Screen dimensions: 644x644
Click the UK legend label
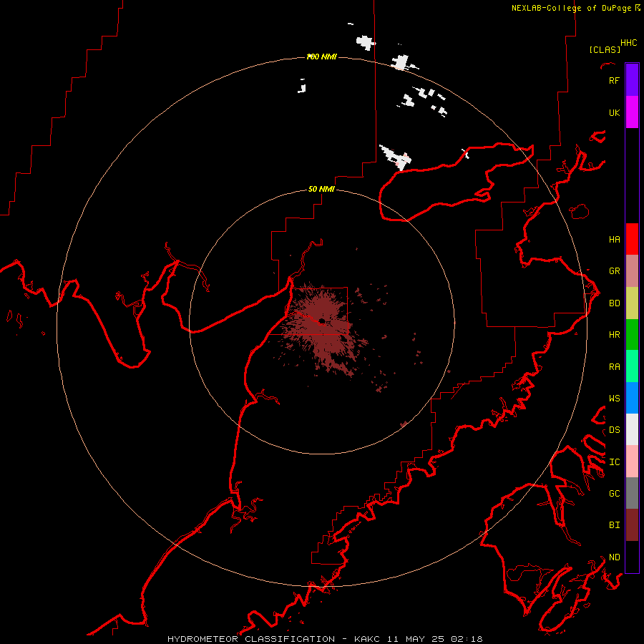pyautogui.click(x=615, y=112)
